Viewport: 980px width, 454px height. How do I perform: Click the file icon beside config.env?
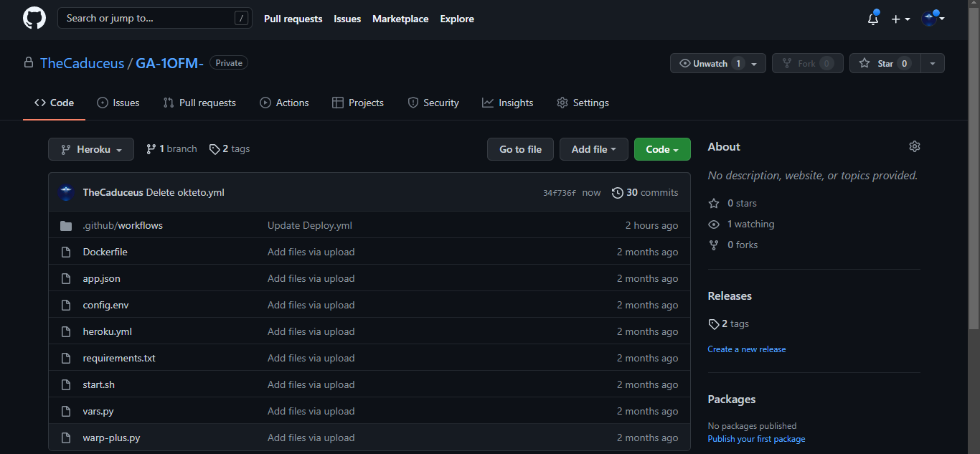[66, 305]
